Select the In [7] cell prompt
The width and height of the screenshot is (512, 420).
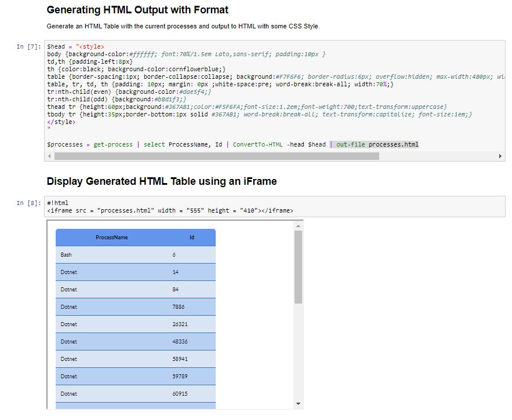click(x=26, y=46)
